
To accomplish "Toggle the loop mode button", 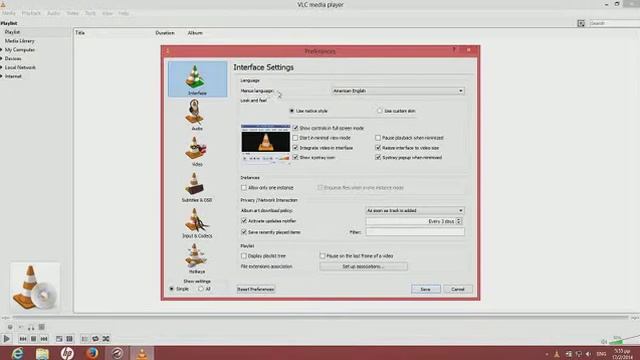I will [95, 339].
